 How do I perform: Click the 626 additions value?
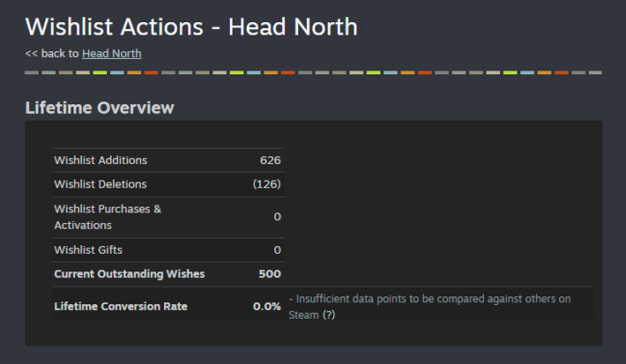pyautogui.click(x=270, y=160)
